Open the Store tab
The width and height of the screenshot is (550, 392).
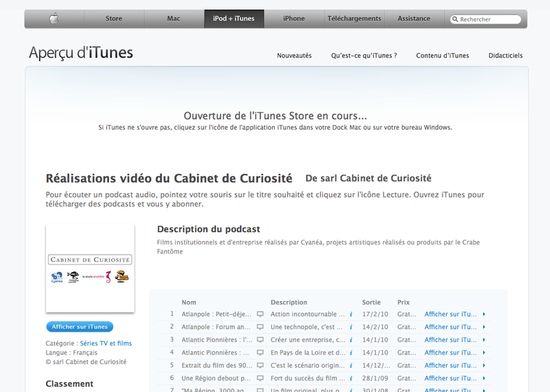[x=114, y=19]
